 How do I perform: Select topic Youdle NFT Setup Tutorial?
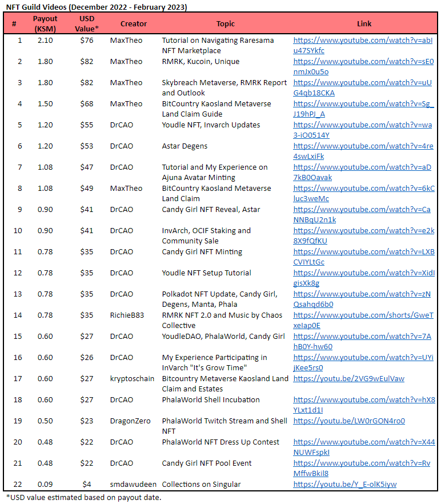click(206, 273)
